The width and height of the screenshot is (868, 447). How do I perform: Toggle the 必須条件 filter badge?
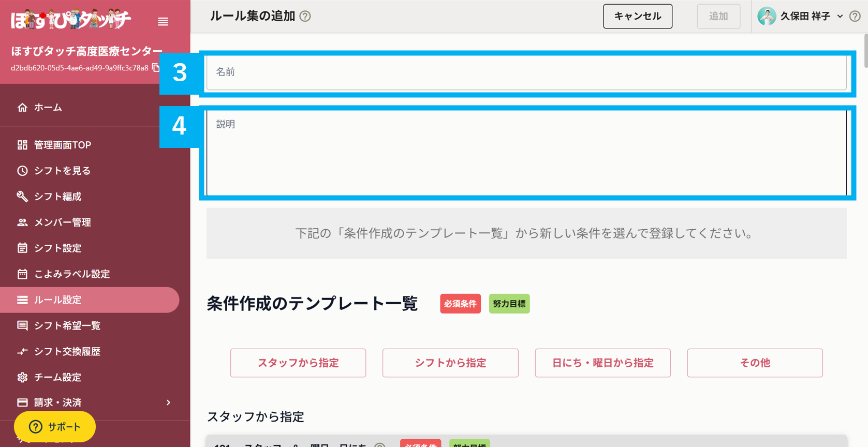coord(460,304)
